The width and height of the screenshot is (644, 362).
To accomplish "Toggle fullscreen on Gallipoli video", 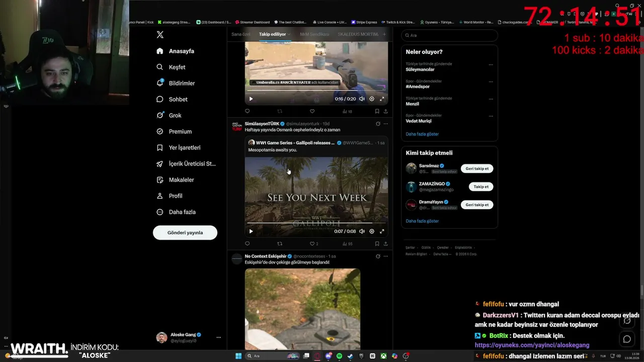I will pyautogui.click(x=382, y=231).
